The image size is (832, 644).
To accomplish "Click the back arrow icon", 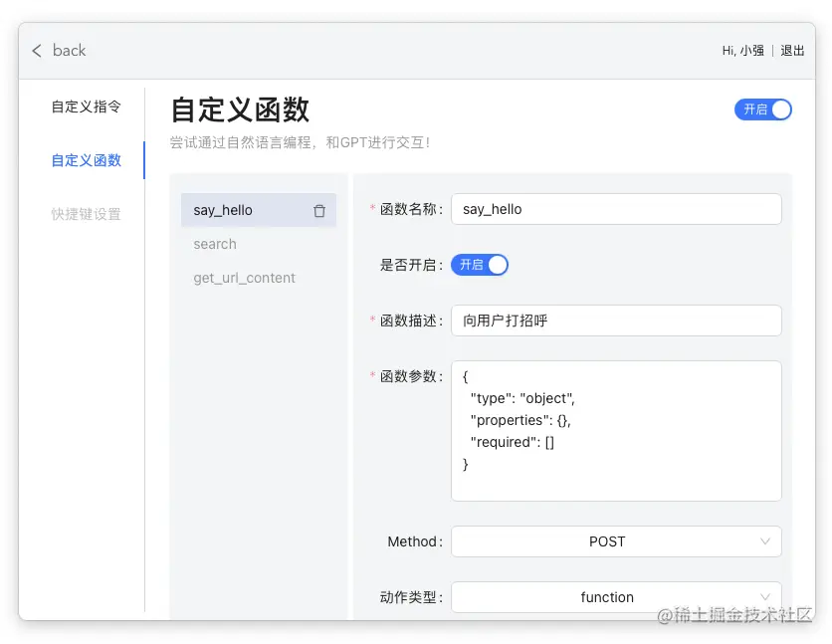I will tap(37, 51).
